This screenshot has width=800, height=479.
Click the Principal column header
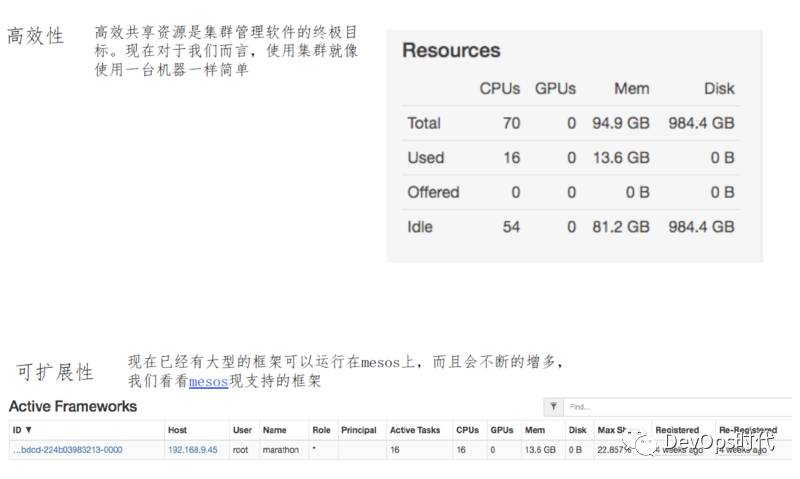pos(358,430)
